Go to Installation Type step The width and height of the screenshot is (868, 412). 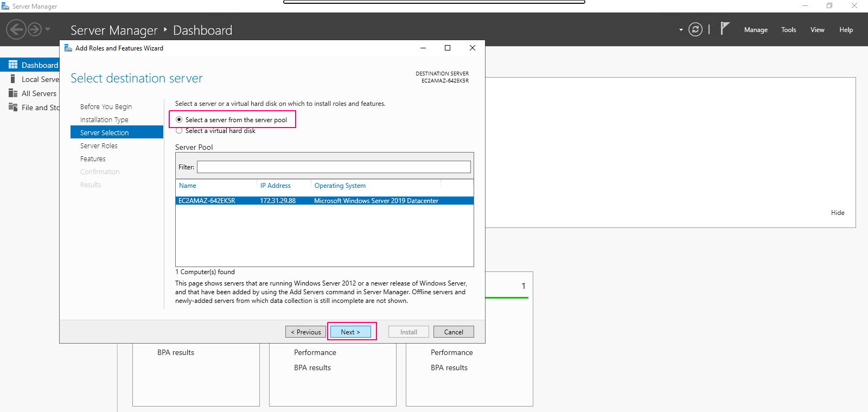(x=104, y=120)
